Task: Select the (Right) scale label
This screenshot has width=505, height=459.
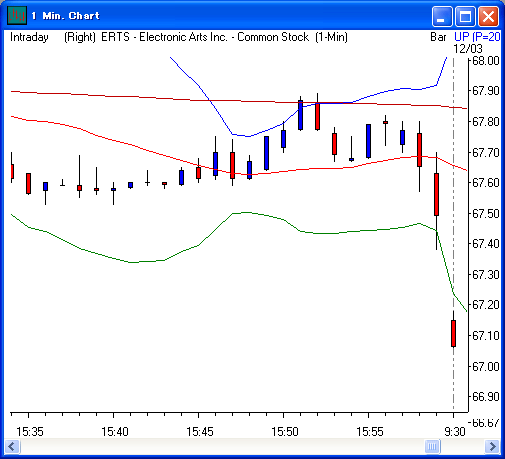Action: click(x=80, y=37)
